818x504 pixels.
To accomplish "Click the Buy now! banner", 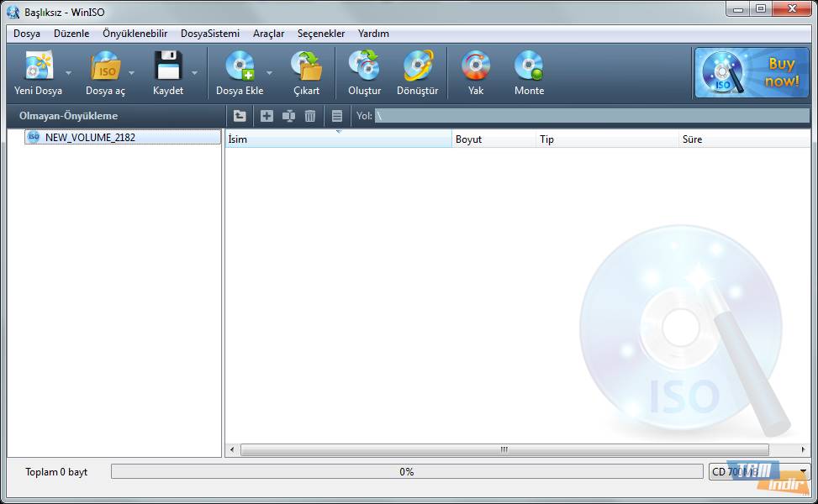I will [752, 73].
